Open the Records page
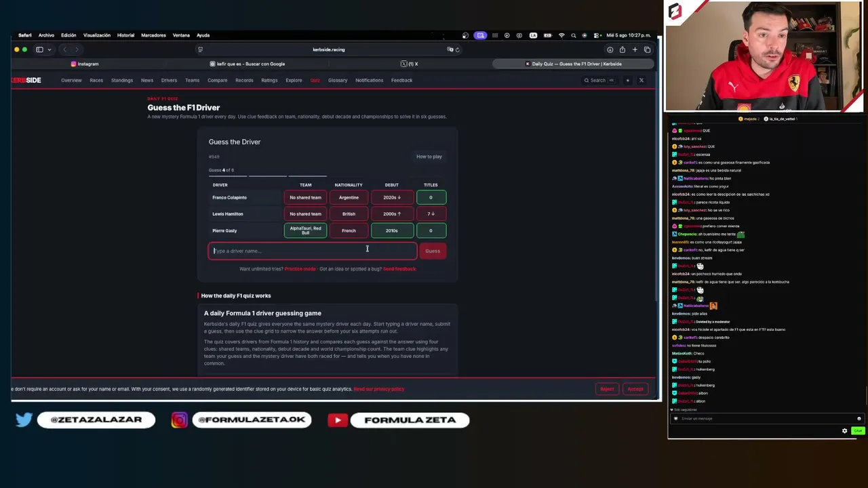Screen dimensions: 868x488 pos(244,80)
